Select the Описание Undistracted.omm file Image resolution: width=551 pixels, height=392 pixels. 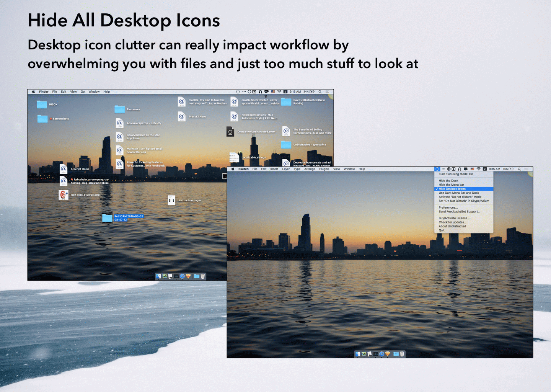point(230,132)
